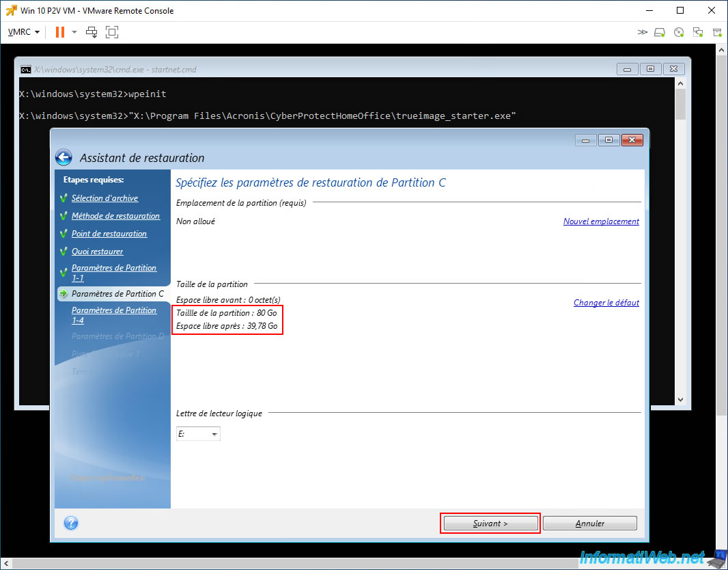Open the logical drive letter E: dropdown
728x570 pixels.
pyautogui.click(x=198, y=434)
